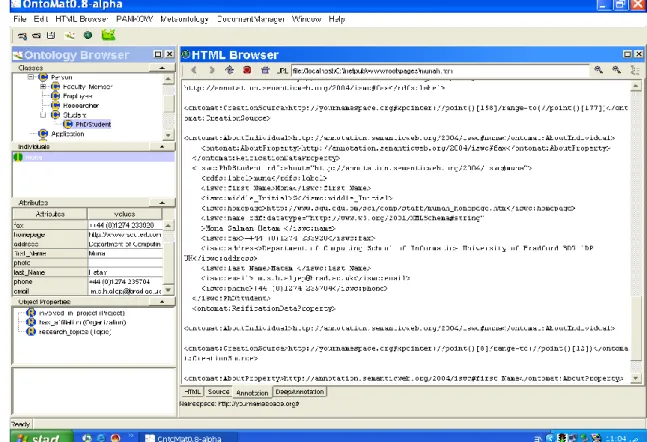The width and height of the screenshot is (647, 442).
Task: Click the Attributes column header
Action: point(50,214)
